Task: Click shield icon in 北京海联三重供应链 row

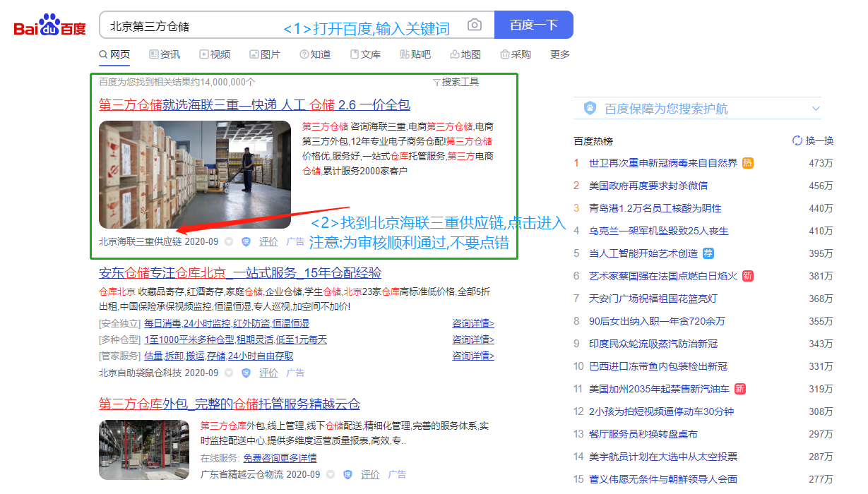Action: pyautogui.click(x=246, y=241)
